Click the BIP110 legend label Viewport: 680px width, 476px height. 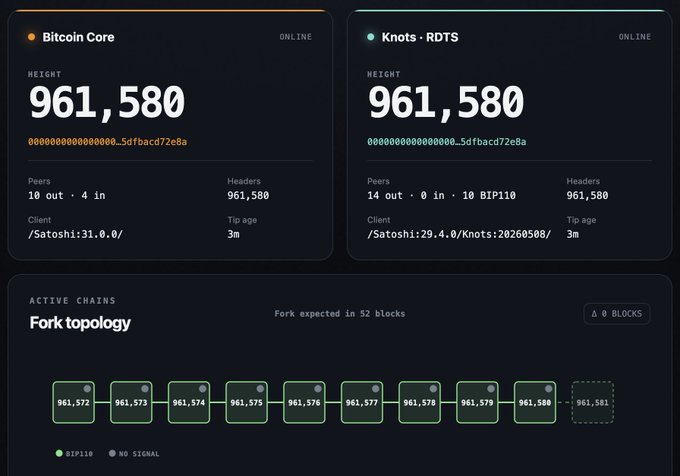pyautogui.click(x=79, y=454)
